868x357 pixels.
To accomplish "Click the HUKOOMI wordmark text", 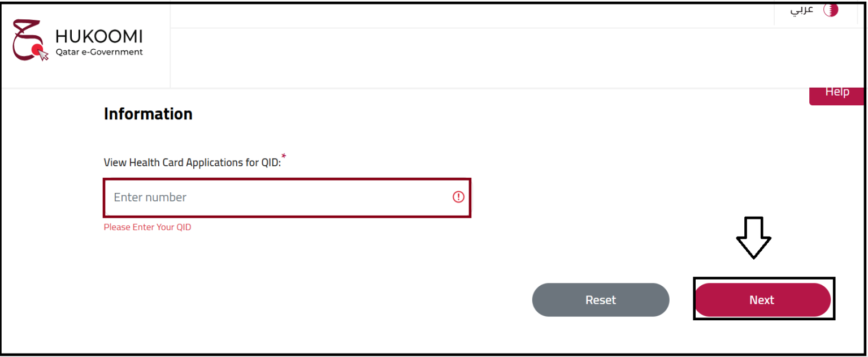I will [99, 37].
